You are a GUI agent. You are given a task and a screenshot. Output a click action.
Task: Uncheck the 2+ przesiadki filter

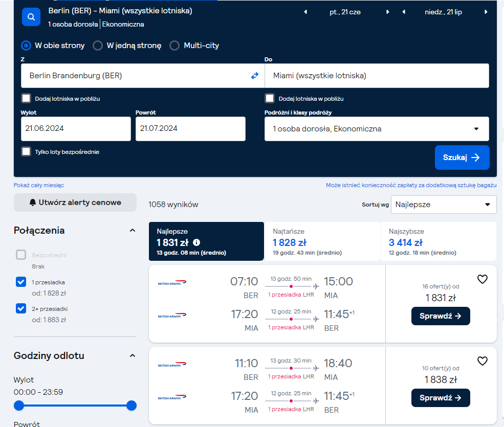pos(21,308)
